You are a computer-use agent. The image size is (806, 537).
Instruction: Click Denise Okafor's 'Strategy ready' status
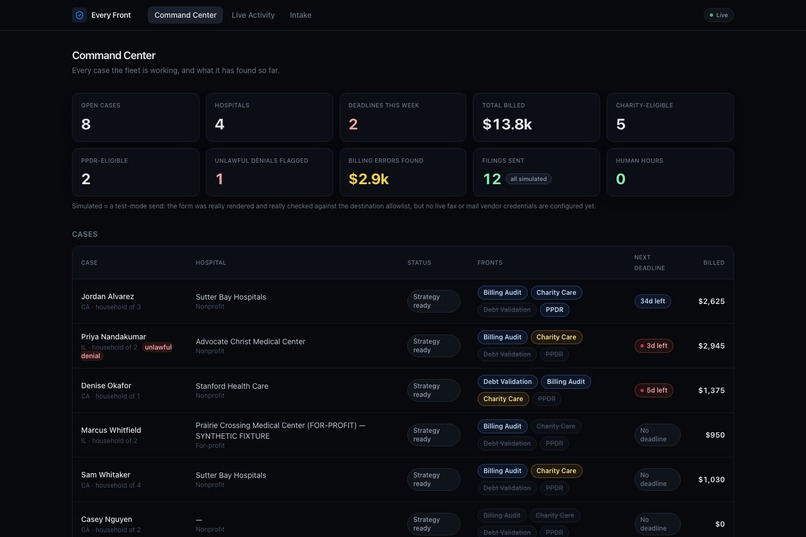tap(433, 391)
